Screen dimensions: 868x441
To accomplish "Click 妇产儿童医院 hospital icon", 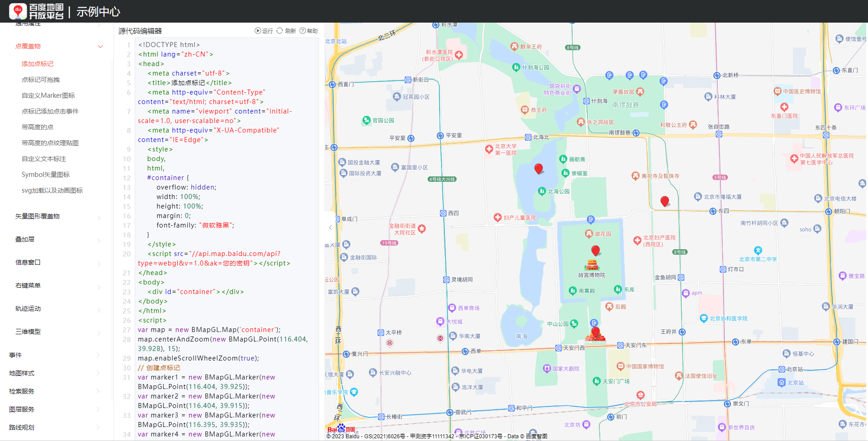I will pyautogui.click(x=498, y=218).
